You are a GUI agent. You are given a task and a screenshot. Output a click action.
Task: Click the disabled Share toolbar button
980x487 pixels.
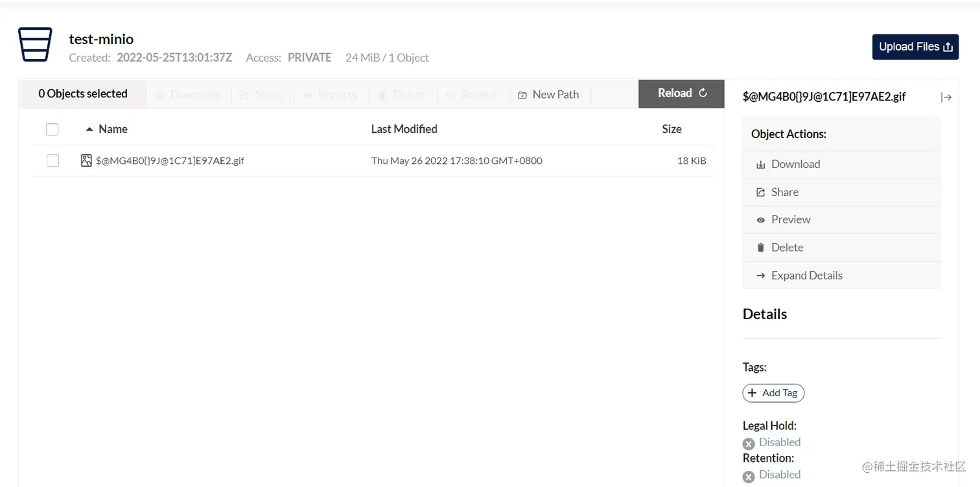pyautogui.click(x=261, y=95)
